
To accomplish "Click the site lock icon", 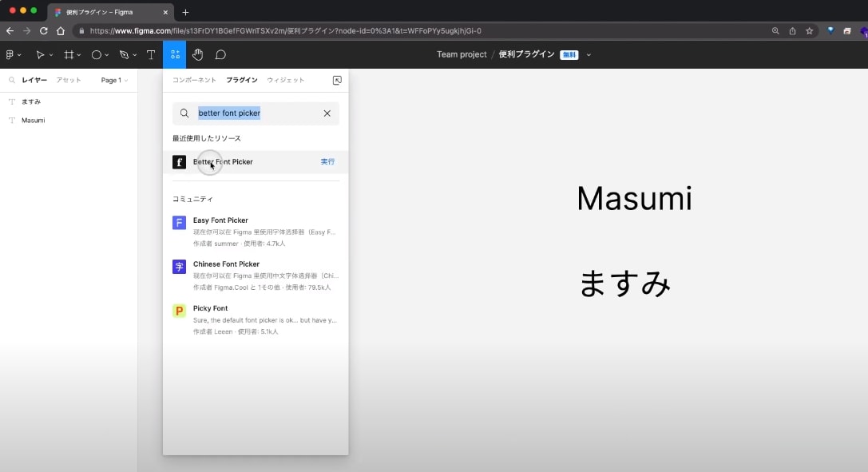I will coord(82,31).
